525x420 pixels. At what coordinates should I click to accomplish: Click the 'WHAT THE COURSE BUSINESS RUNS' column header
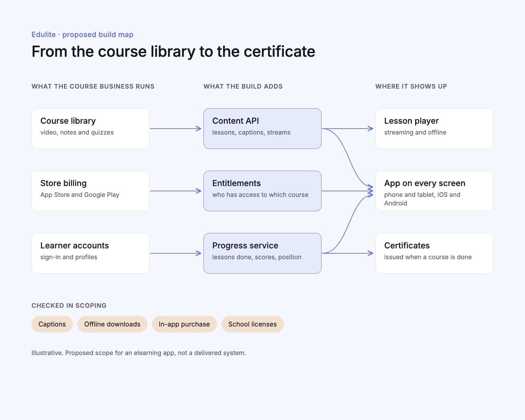(x=93, y=86)
